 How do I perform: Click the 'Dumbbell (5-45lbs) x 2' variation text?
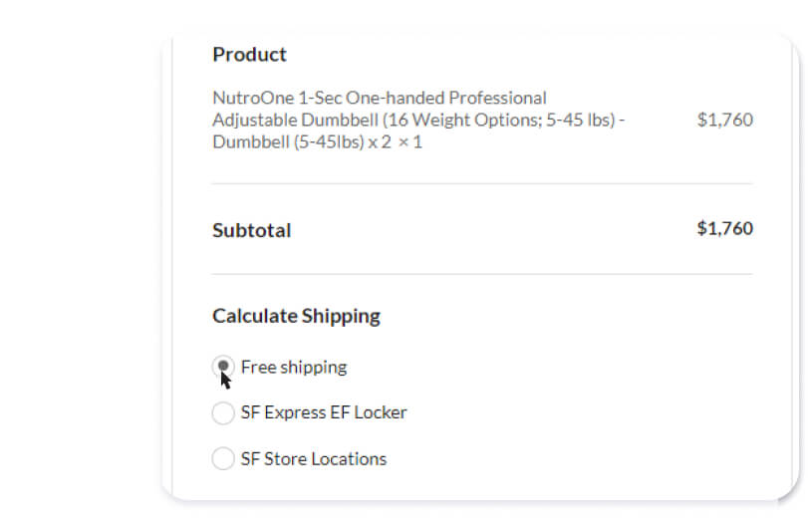coord(302,141)
